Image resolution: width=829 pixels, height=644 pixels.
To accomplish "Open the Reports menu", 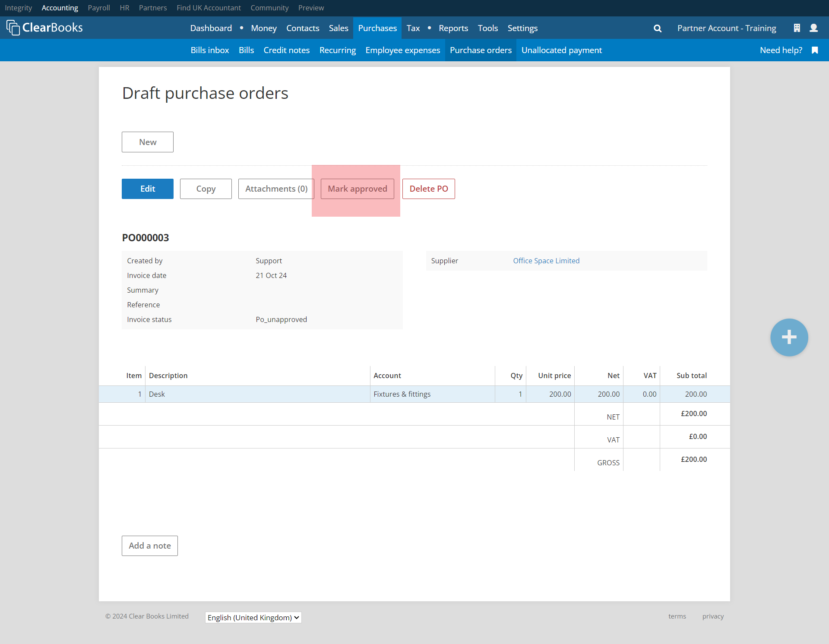I will pos(453,28).
